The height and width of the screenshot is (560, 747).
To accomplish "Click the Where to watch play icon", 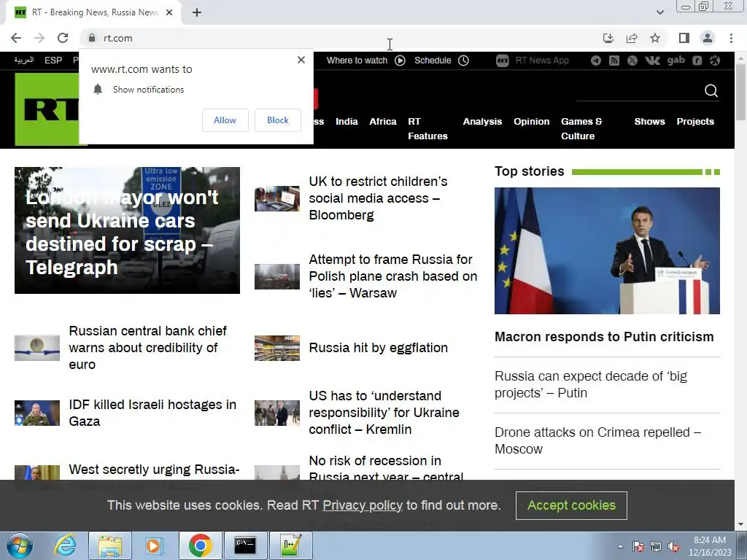I will click(x=400, y=61).
